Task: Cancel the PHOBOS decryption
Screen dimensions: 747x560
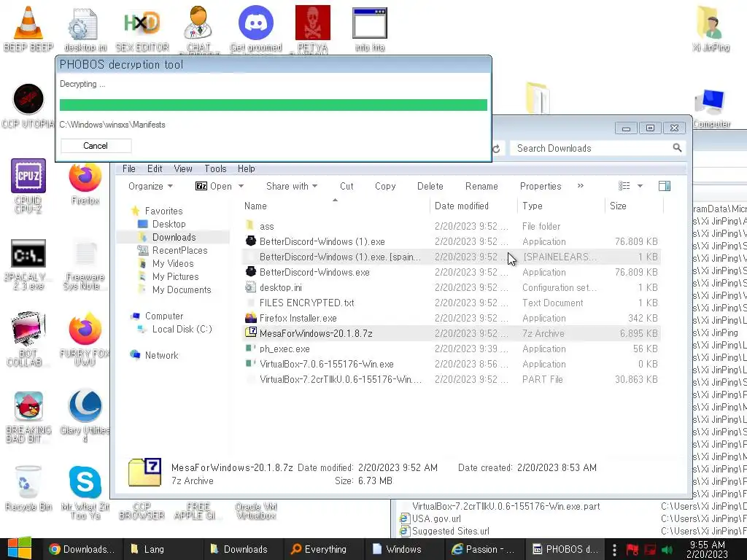Action: 96,146
